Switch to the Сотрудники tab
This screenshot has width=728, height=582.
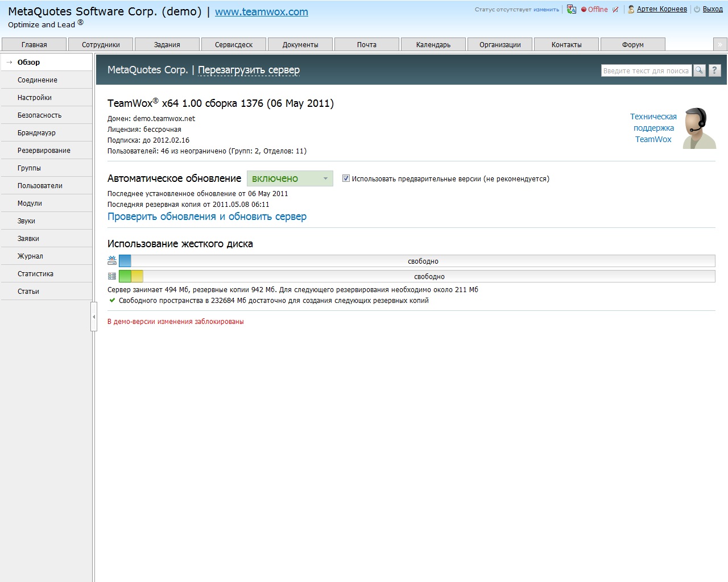(x=101, y=44)
